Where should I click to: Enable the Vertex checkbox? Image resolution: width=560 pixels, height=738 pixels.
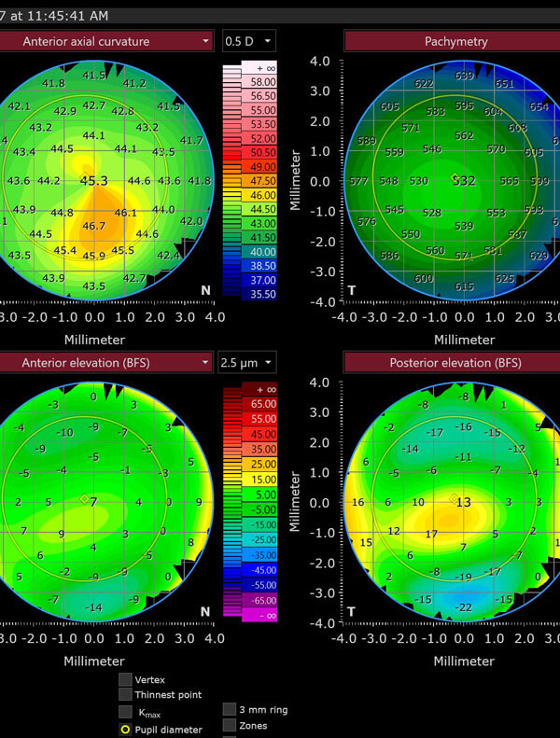(x=125, y=680)
